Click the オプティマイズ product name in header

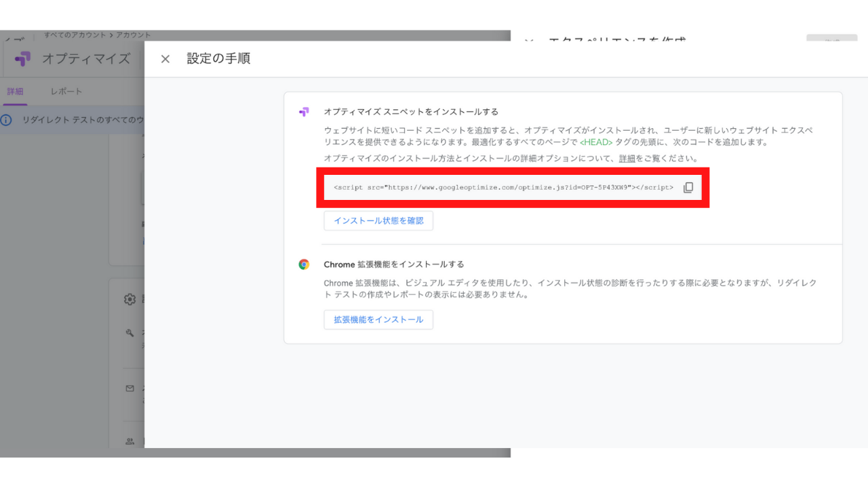pyautogui.click(x=86, y=59)
